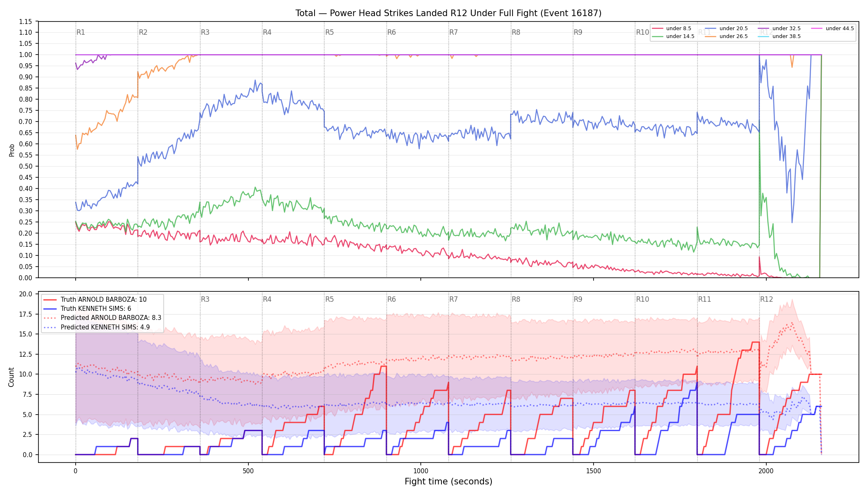
Task: Click the 17.5 tick on the Count axis
Action: click(25, 315)
